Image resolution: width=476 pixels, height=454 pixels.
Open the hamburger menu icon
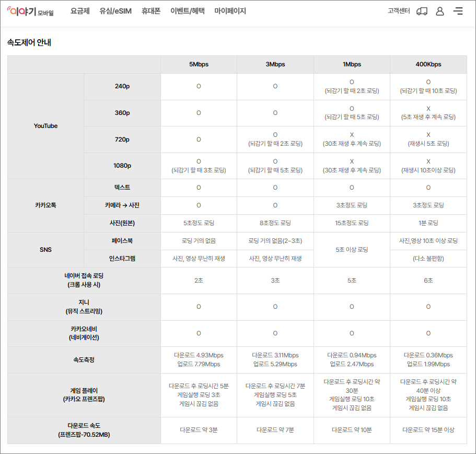(458, 11)
